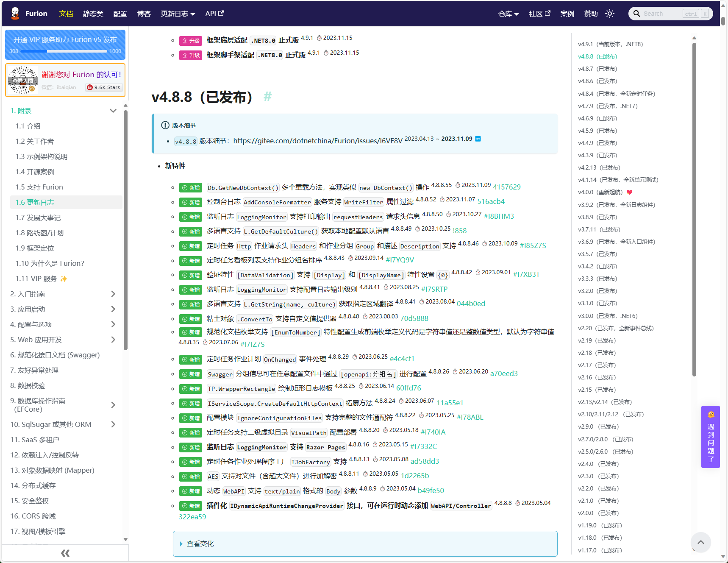Open the 更新日志 dropdown in navbar

[x=178, y=14]
